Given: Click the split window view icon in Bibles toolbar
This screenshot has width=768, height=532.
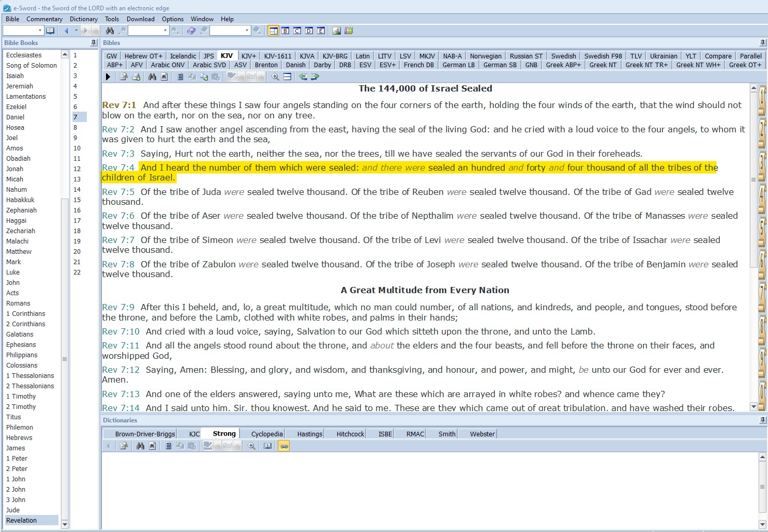Looking at the screenshot, I should point(287,77).
